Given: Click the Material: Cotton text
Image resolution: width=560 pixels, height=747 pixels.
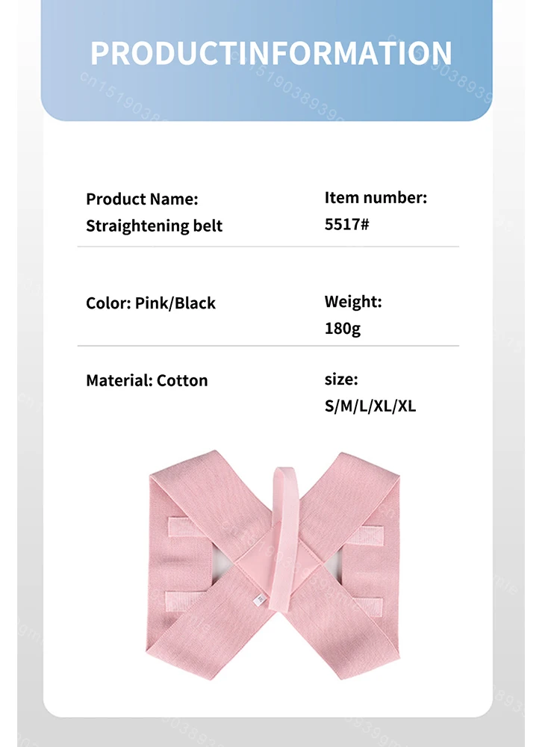Looking at the screenshot, I should 146,380.
